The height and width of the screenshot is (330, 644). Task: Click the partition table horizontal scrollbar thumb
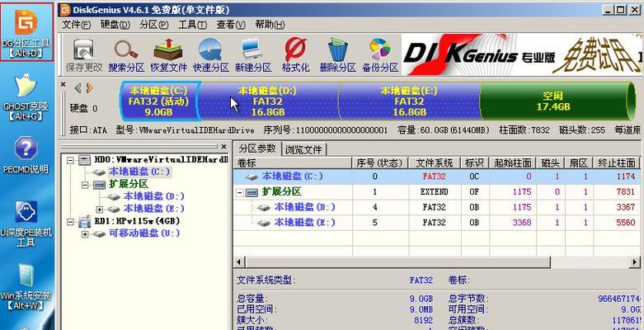(397, 262)
